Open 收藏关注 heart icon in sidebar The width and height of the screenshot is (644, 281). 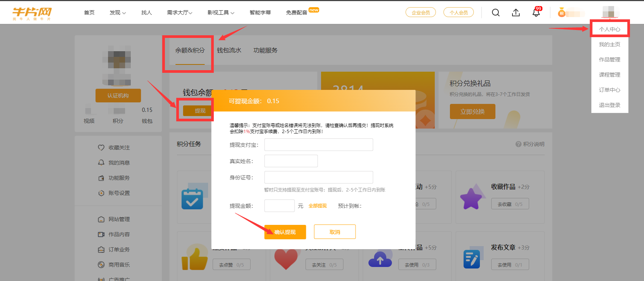pyautogui.click(x=101, y=148)
